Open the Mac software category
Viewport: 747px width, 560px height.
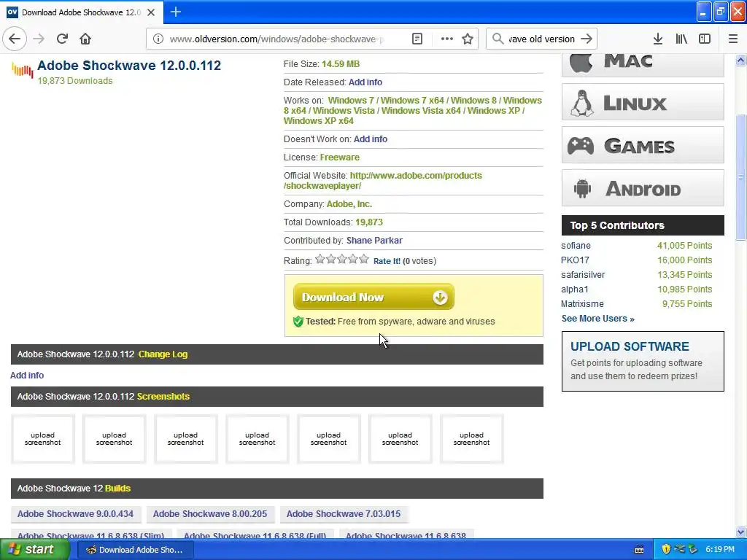coord(643,64)
